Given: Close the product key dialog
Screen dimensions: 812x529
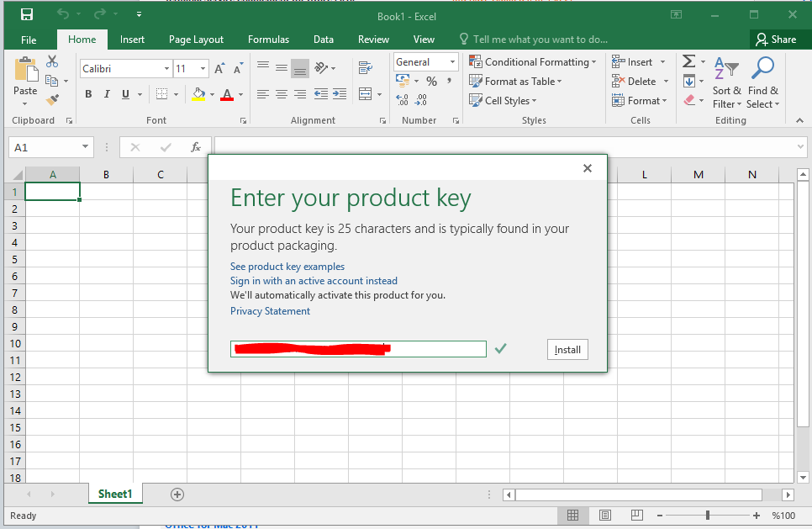Looking at the screenshot, I should tap(588, 168).
